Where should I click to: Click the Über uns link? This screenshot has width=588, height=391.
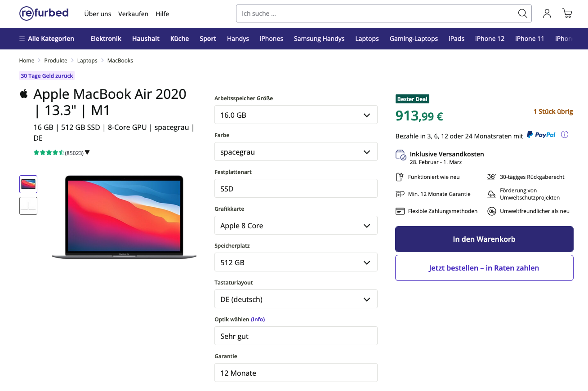coord(98,14)
